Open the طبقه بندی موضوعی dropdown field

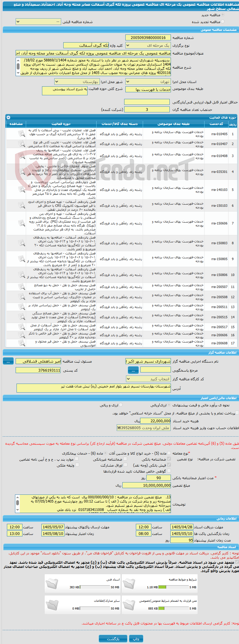coord(148,89)
